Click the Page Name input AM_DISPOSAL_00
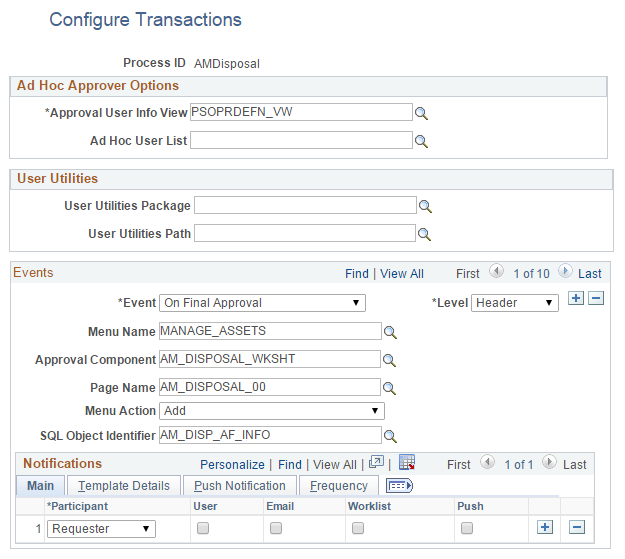Image resolution: width=625 pixels, height=559 pixels. tap(270, 387)
